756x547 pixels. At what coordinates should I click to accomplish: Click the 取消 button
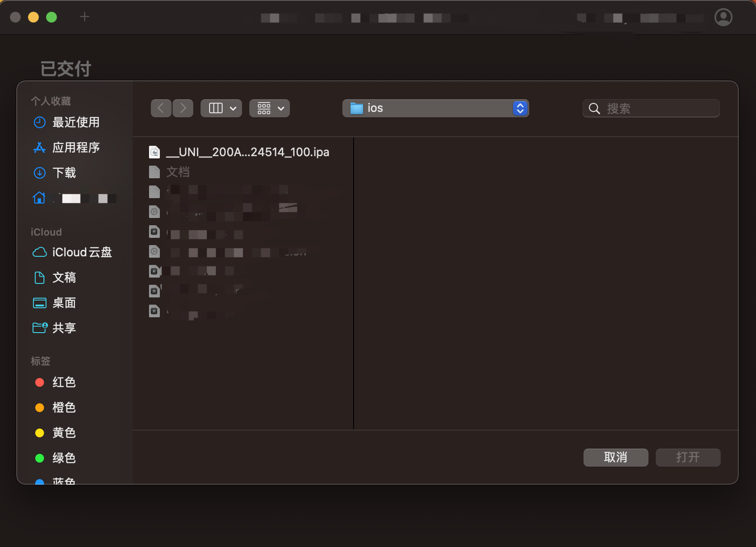[616, 457]
